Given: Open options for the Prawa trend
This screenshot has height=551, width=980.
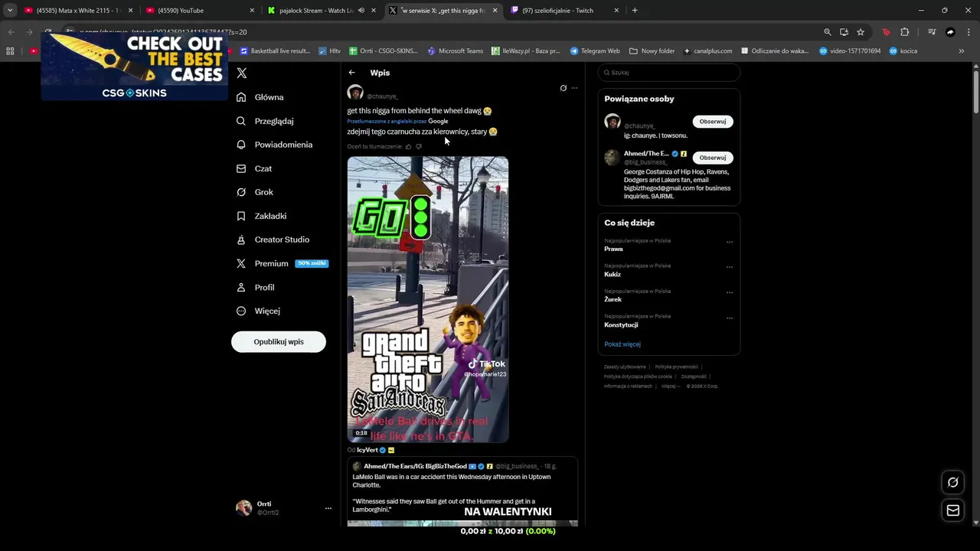Looking at the screenshot, I should (729, 242).
